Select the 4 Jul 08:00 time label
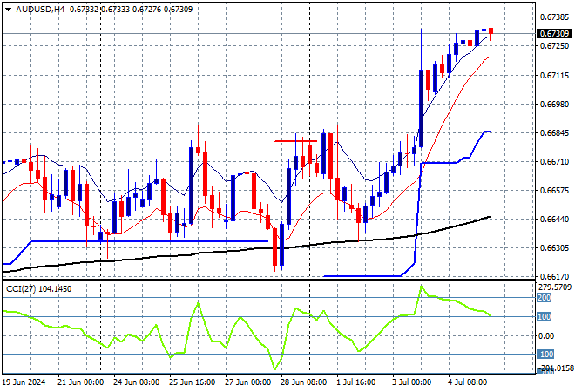The width and height of the screenshot is (575, 392). pos(467,382)
